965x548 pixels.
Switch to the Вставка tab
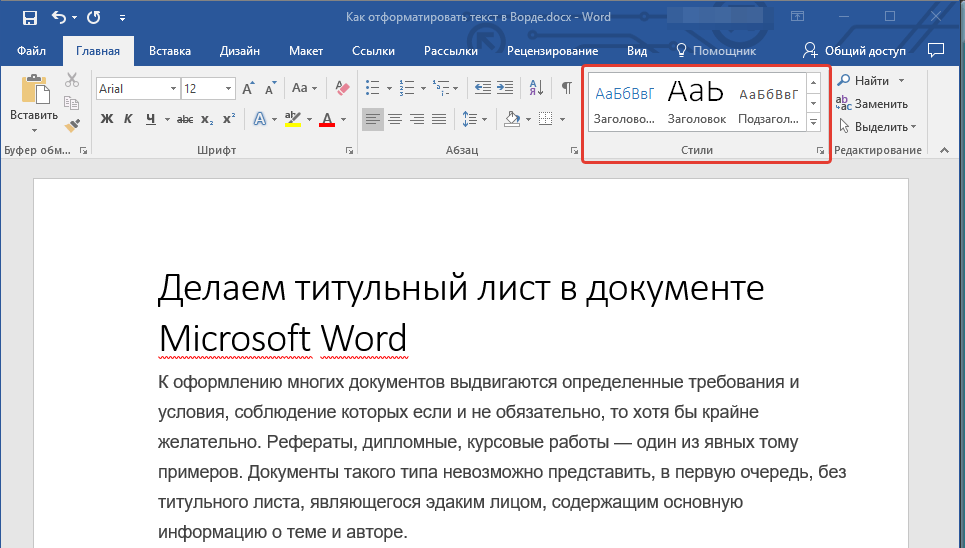[170, 51]
